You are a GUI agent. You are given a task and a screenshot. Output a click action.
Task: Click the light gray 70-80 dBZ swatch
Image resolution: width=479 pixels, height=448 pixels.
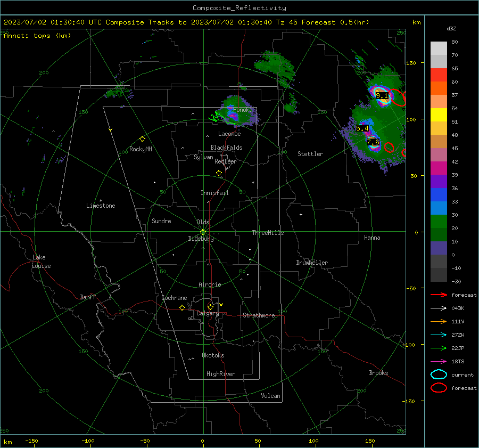pos(439,48)
